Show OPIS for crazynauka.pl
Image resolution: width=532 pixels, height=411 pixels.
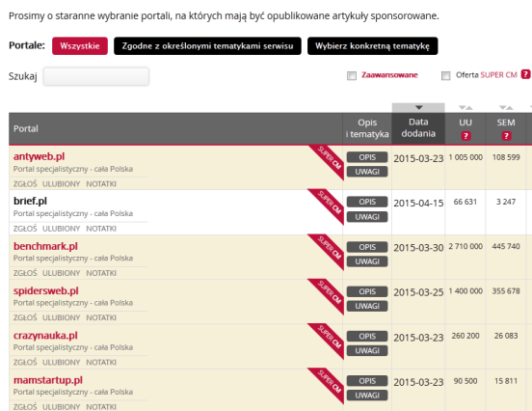367,337
